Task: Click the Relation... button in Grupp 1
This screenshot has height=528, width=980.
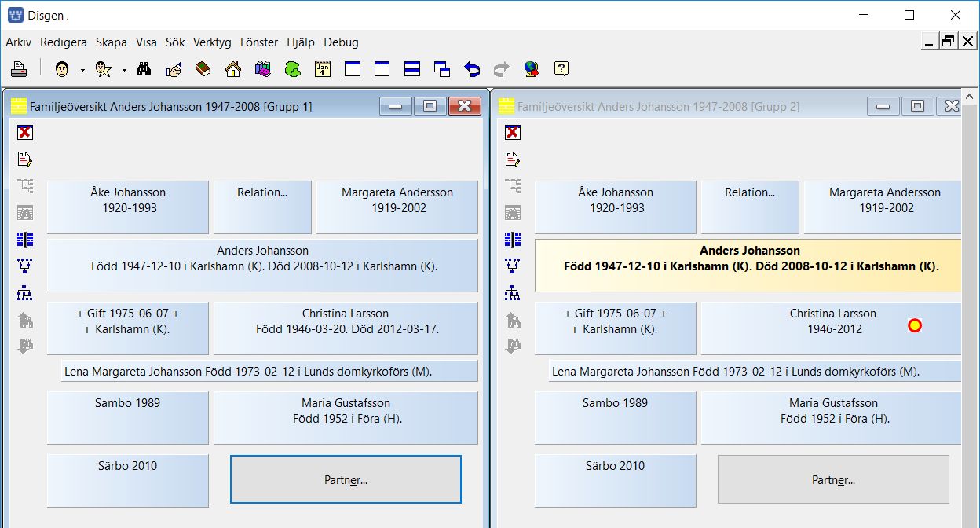Action: (x=262, y=207)
